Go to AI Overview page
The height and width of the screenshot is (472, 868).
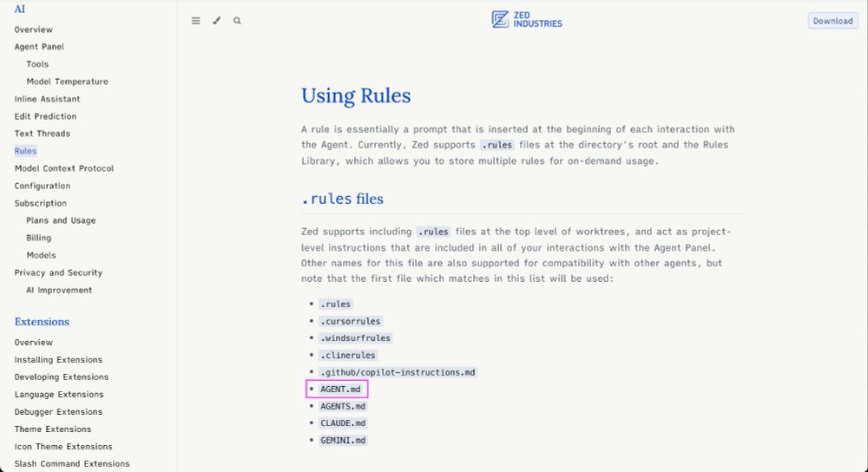[x=34, y=29]
